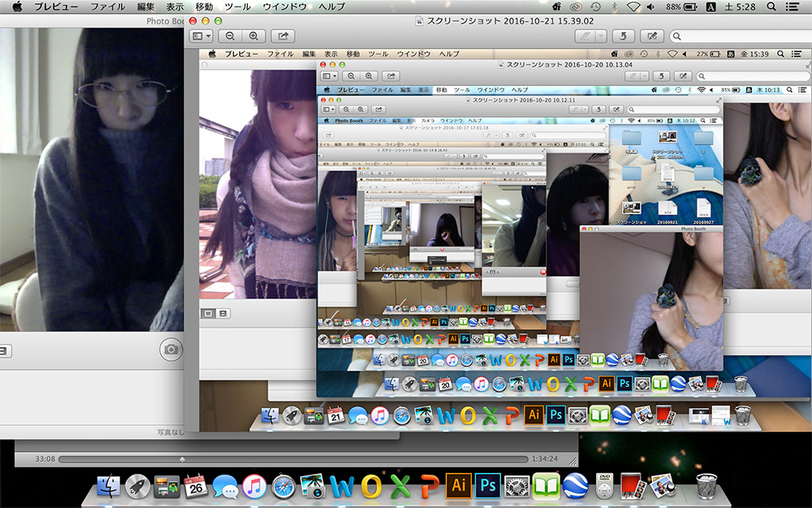Open ヘルプ menu in top menu bar
812x508 pixels.
point(332,7)
